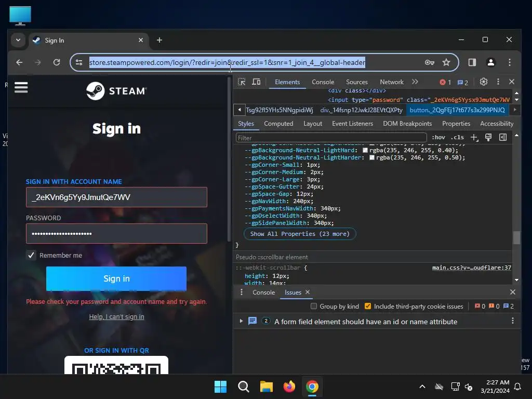Show hidden tray icons

click(x=422, y=387)
